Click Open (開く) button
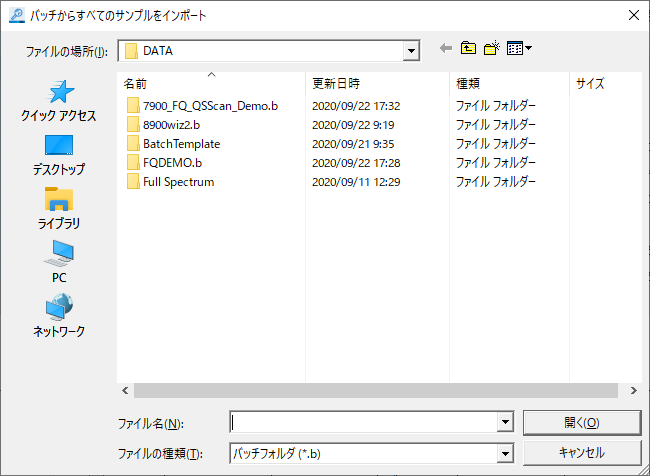Image resolution: width=650 pixels, height=476 pixels. [x=582, y=423]
